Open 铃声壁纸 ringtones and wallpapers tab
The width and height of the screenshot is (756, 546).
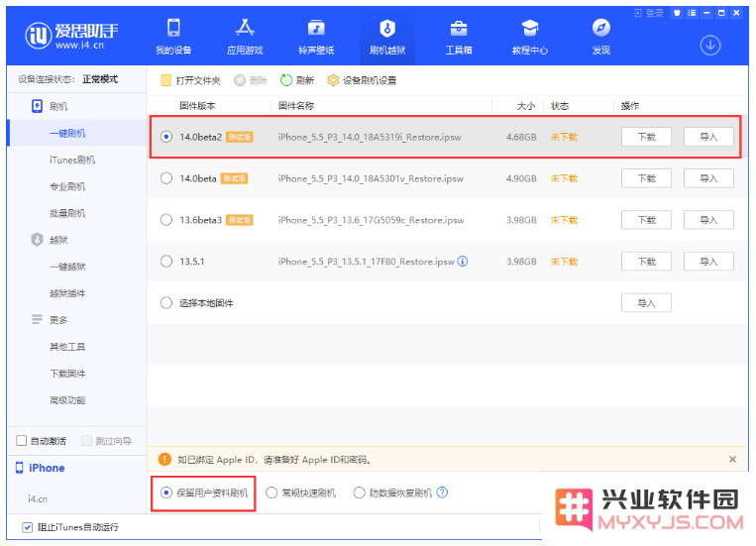316,37
